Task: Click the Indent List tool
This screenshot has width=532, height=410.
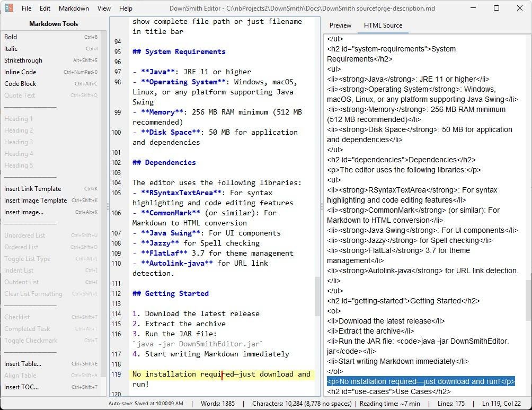Action: tap(51, 271)
